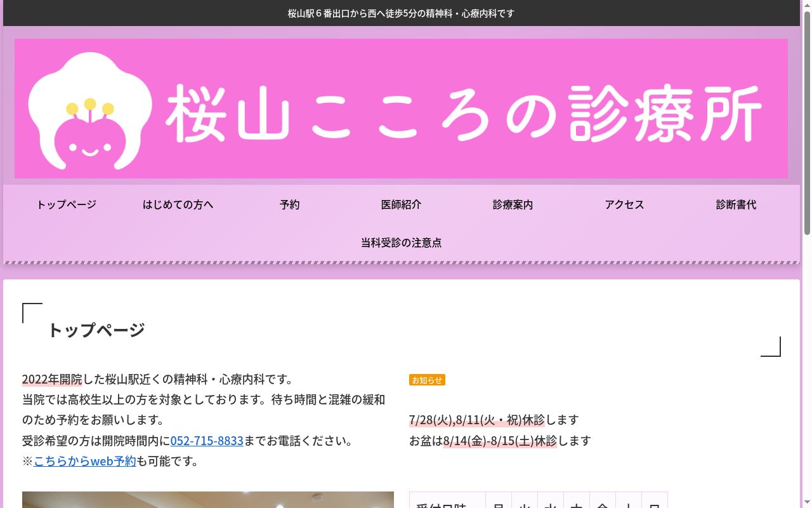Screen dimensions: 812x508
Task: Select the 医師紹介 menu item
Action: [402, 204]
